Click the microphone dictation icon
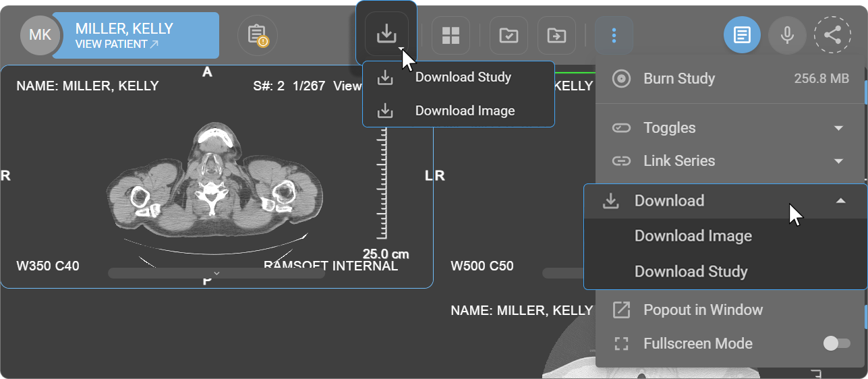The image size is (868, 379). (787, 35)
